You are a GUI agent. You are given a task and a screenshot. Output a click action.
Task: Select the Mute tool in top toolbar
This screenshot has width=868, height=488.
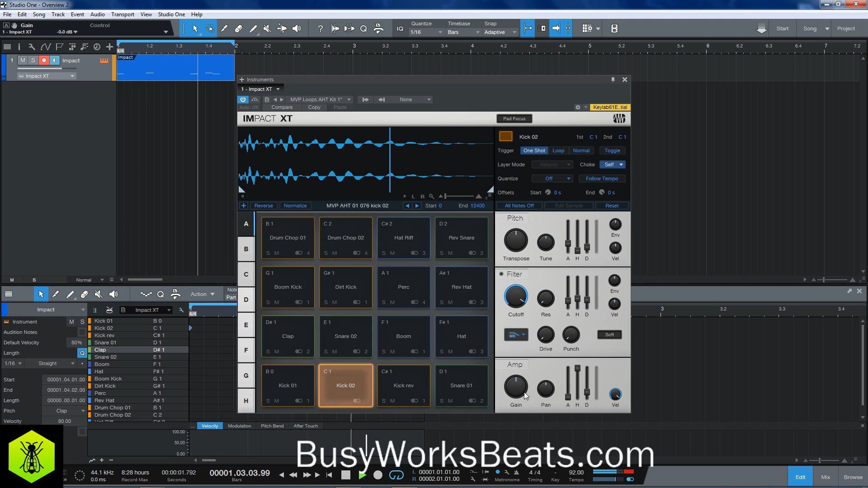pos(267,28)
